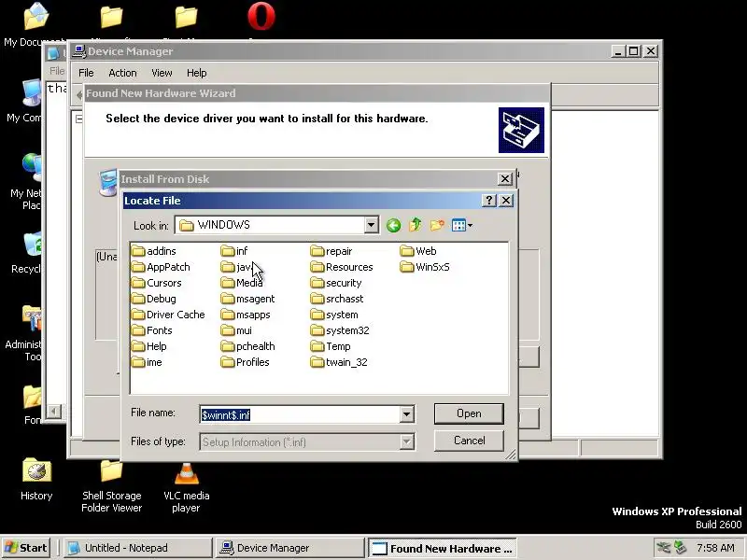Select the Profiles folder
The height and width of the screenshot is (560, 747).
(x=246, y=362)
